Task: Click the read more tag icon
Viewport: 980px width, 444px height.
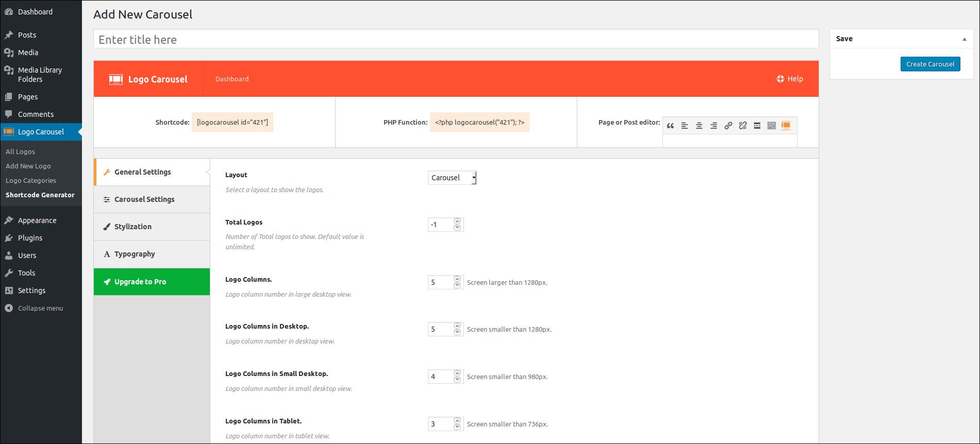Action: tap(757, 126)
